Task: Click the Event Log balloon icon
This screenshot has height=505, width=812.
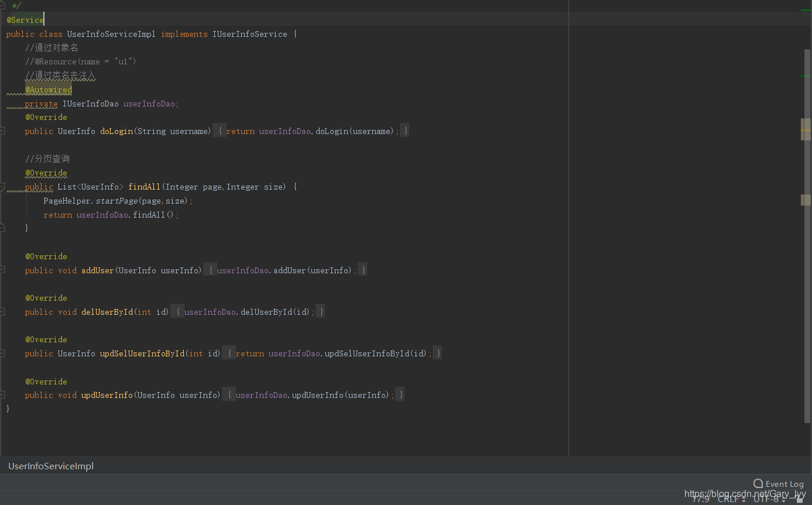Action: pyautogui.click(x=758, y=483)
